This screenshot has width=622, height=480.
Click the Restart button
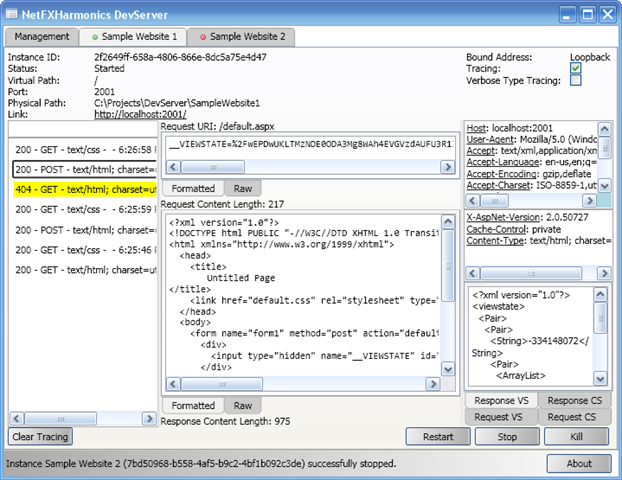point(438,437)
